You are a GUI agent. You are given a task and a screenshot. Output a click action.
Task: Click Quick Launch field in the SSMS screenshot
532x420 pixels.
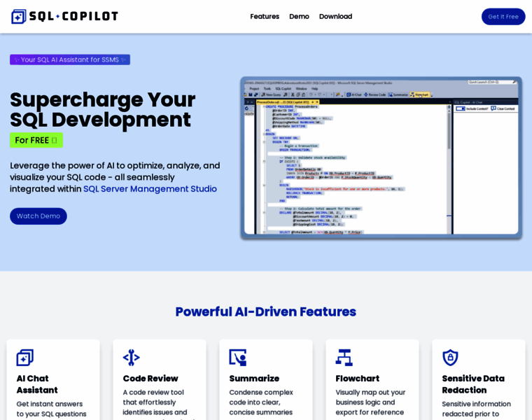[491, 82]
